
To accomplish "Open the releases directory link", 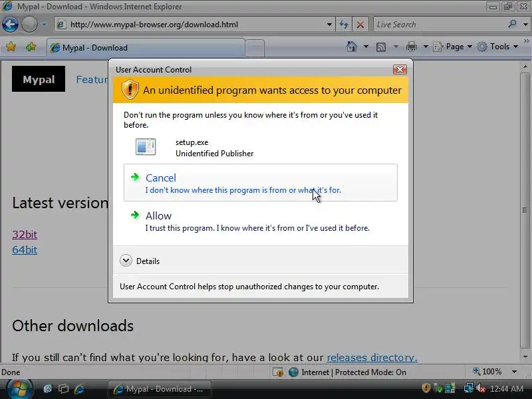I will point(372,357).
